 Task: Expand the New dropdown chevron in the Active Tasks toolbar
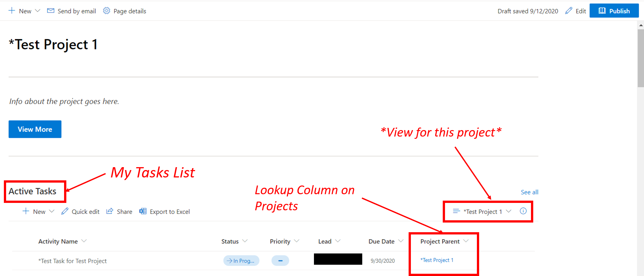[52, 211]
